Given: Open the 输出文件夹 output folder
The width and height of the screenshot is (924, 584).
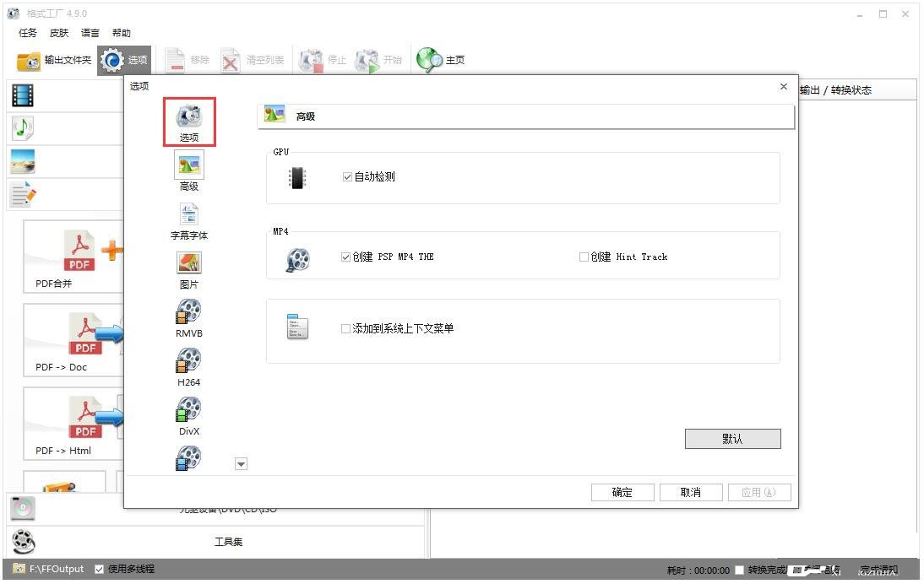Looking at the screenshot, I should click(54, 60).
